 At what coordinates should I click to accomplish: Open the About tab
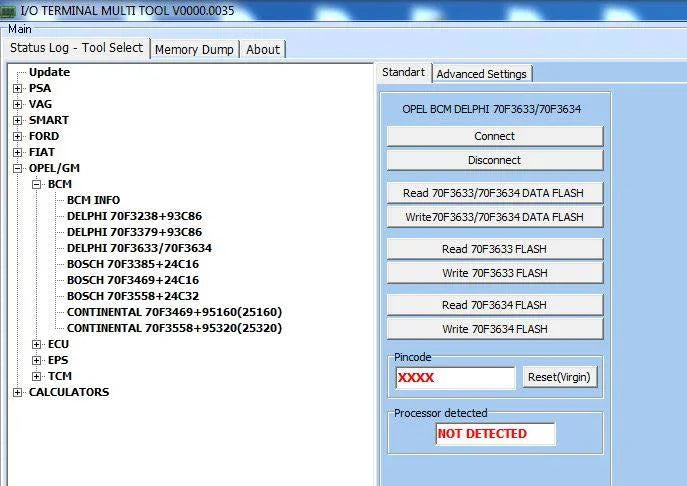click(x=263, y=49)
